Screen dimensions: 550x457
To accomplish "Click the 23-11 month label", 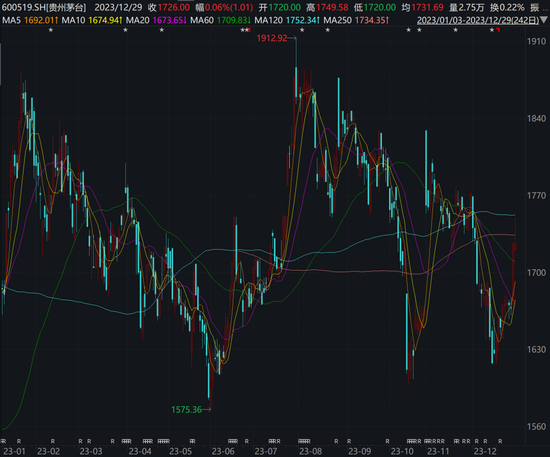I will 438,451.
